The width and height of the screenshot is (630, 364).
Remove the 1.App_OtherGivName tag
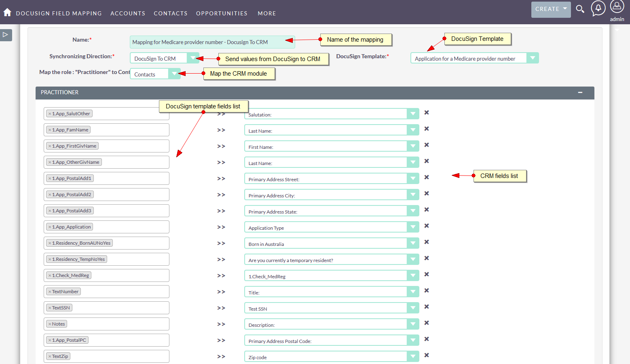coord(50,163)
